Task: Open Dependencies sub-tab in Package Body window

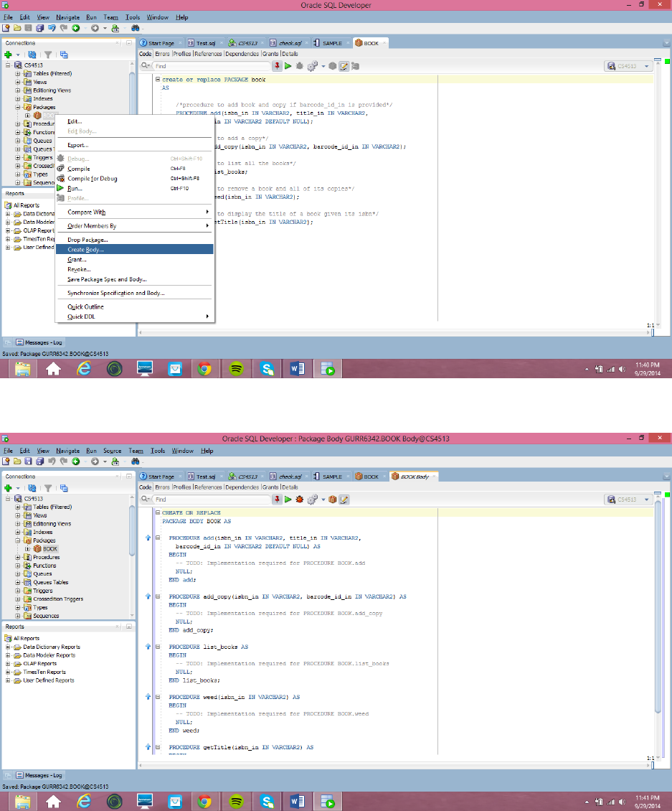Action: pos(242,487)
